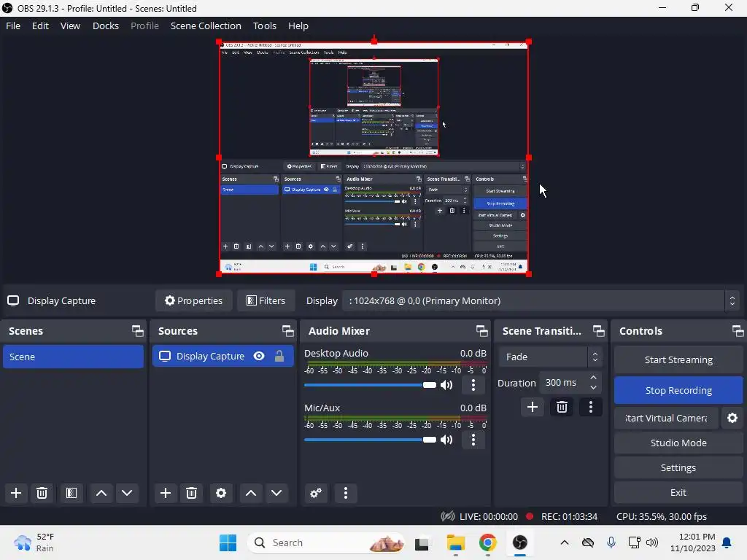Open scene filters icon in Scenes panel

pos(71,493)
